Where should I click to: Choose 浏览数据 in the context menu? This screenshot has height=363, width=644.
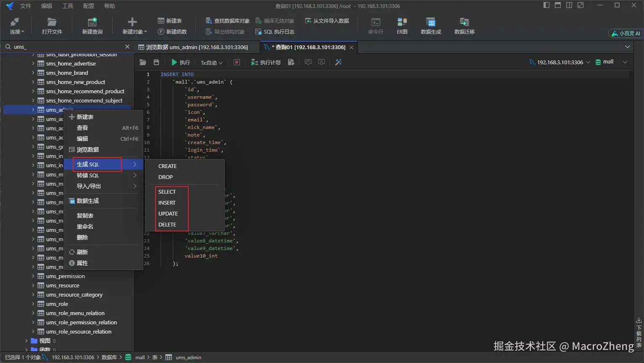click(x=88, y=150)
